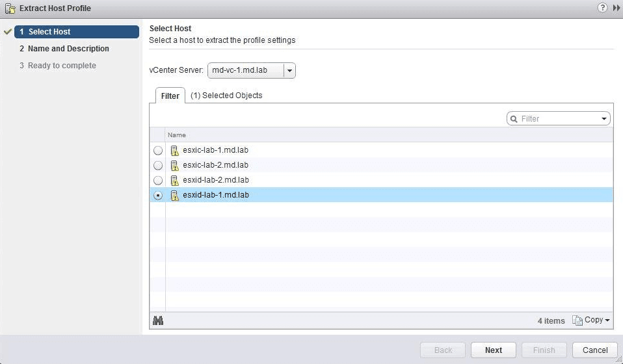Select radio button for esxid-lab-2.md.lab
The image size is (623, 364).
coord(158,181)
